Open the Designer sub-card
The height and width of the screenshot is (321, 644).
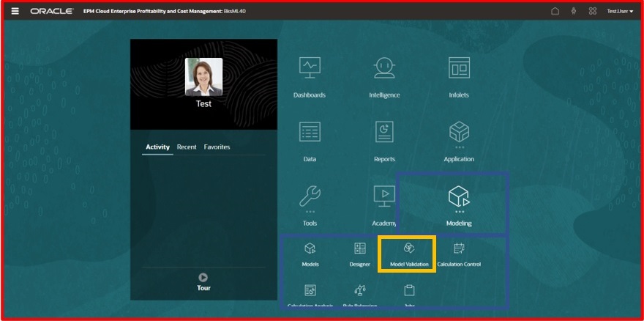(x=360, y=255)
